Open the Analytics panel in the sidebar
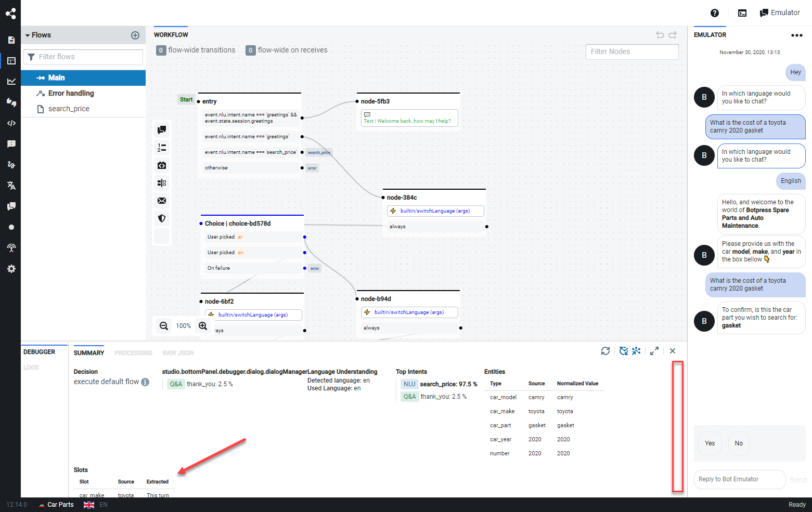Image resolution: width=812 pixels, height=512 pixels. [x=11, y=81]
